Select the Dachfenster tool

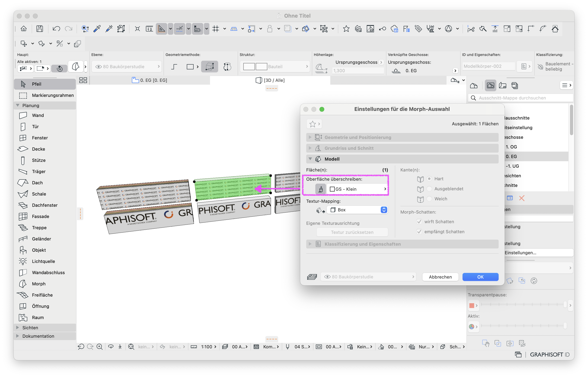tap(45, 205)
